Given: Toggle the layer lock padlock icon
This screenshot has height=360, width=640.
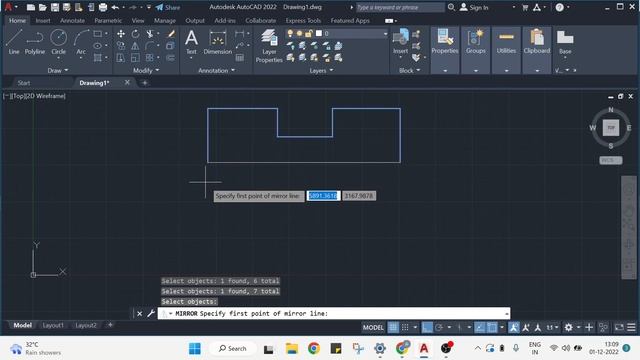Looking at the screenshot, I should click(309, 33).
